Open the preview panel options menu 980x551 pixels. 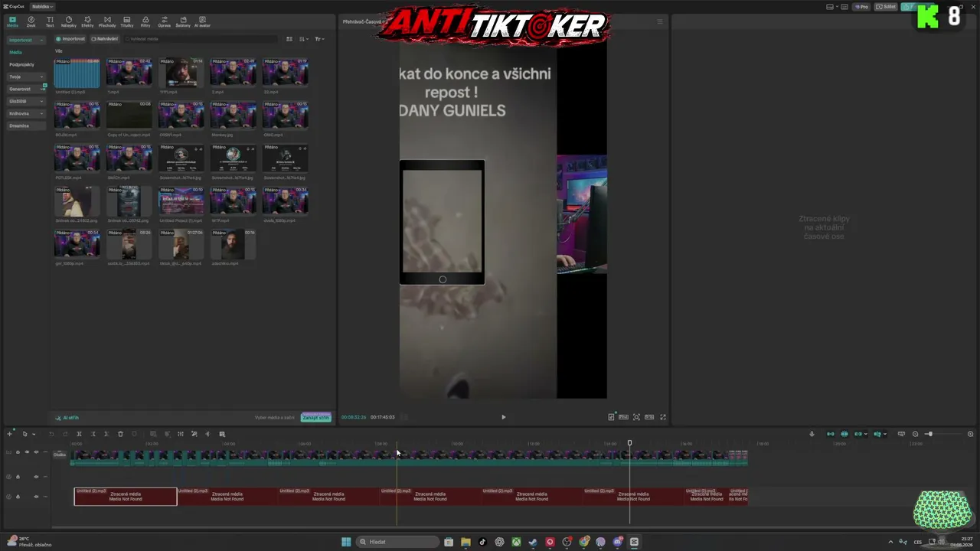pos(660,21)
